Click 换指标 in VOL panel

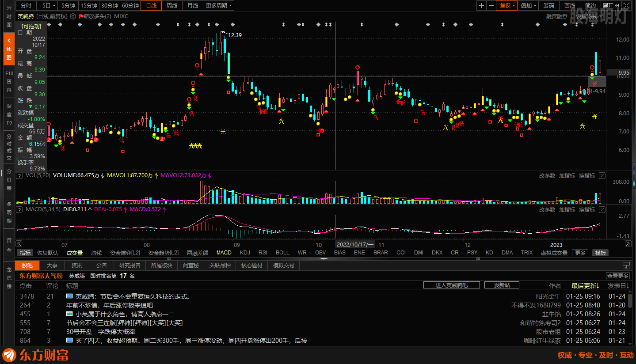pos(587,175)
